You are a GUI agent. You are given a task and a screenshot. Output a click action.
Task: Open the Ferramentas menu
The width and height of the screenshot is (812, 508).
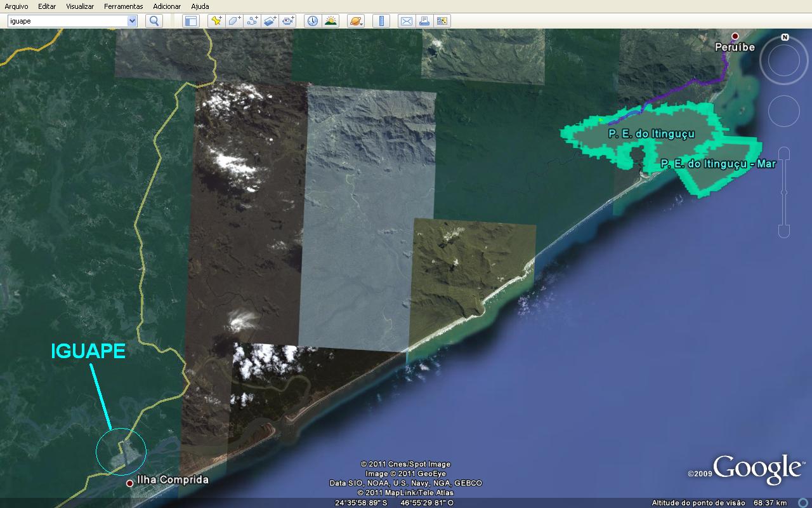[123, 6]
